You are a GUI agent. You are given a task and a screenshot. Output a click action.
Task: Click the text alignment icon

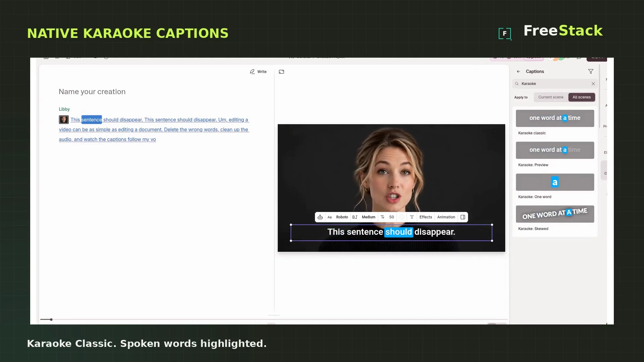412,217
